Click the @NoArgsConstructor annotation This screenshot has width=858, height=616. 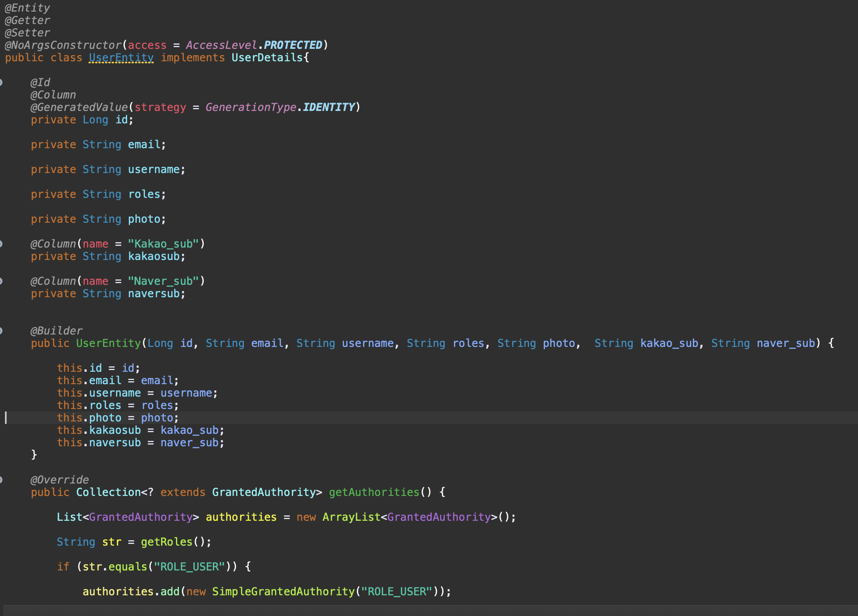(63, 45)
